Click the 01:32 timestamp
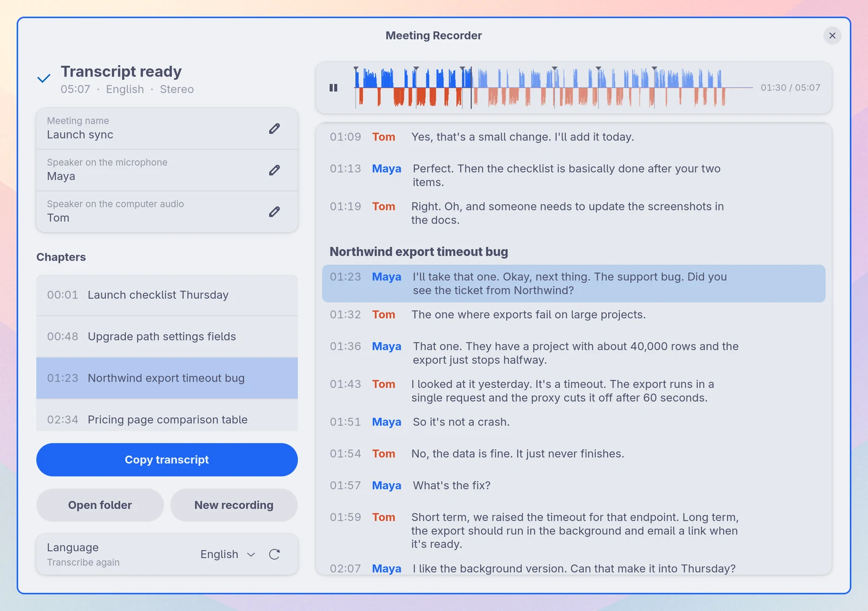 click(x=345, y=315)
